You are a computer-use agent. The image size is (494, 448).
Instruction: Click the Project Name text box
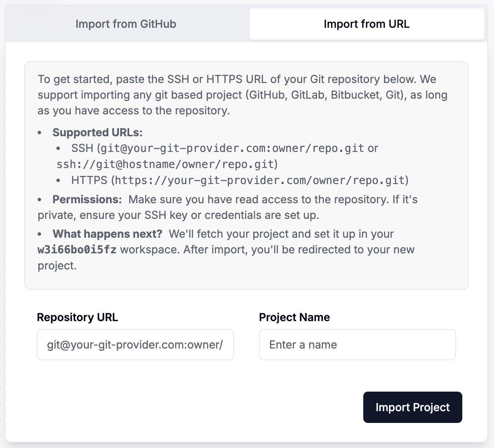357,345
